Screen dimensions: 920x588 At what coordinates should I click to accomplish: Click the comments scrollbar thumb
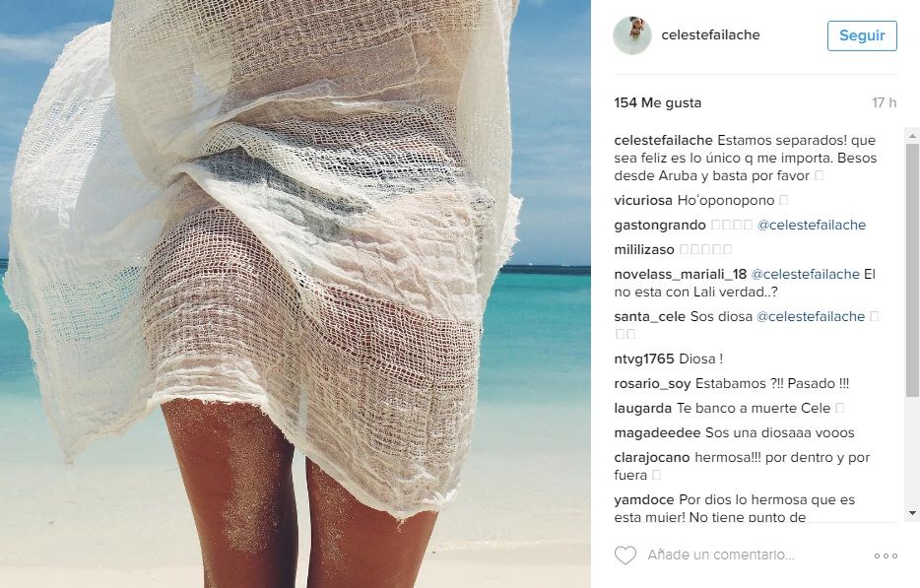[x=912, y=270]
